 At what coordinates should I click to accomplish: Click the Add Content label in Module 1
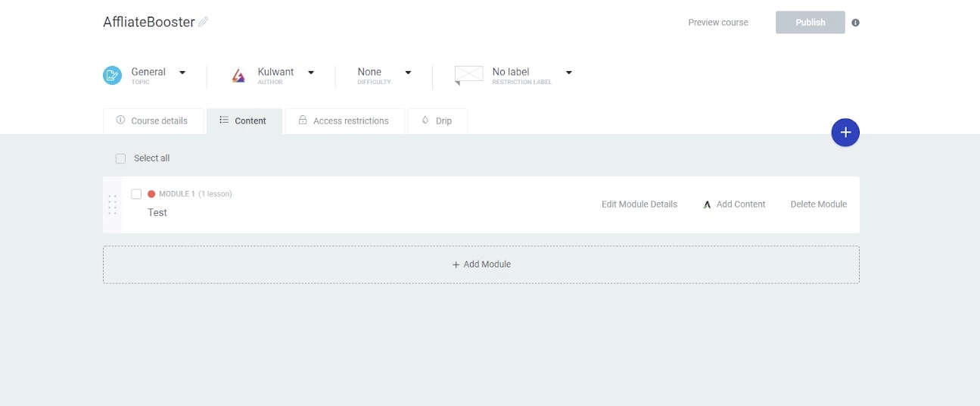click(741, 205)
